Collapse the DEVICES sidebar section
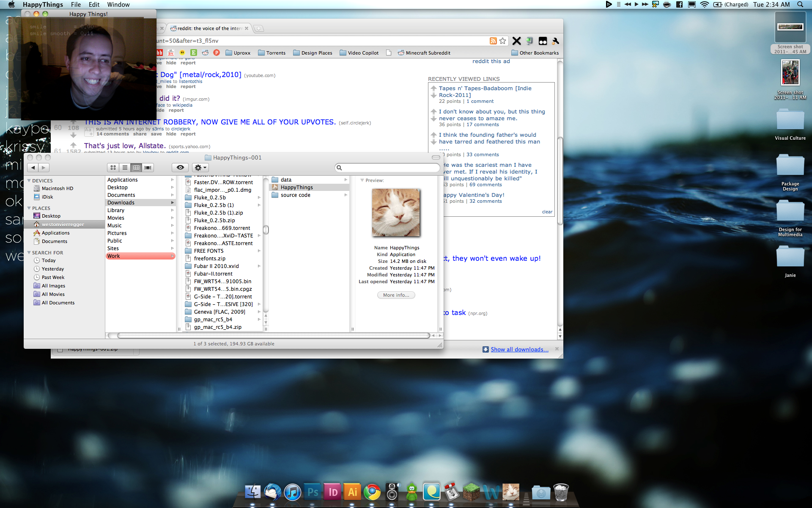Image resolution: width=812 pixels, height=508 pixels. [x=29, y=181]
